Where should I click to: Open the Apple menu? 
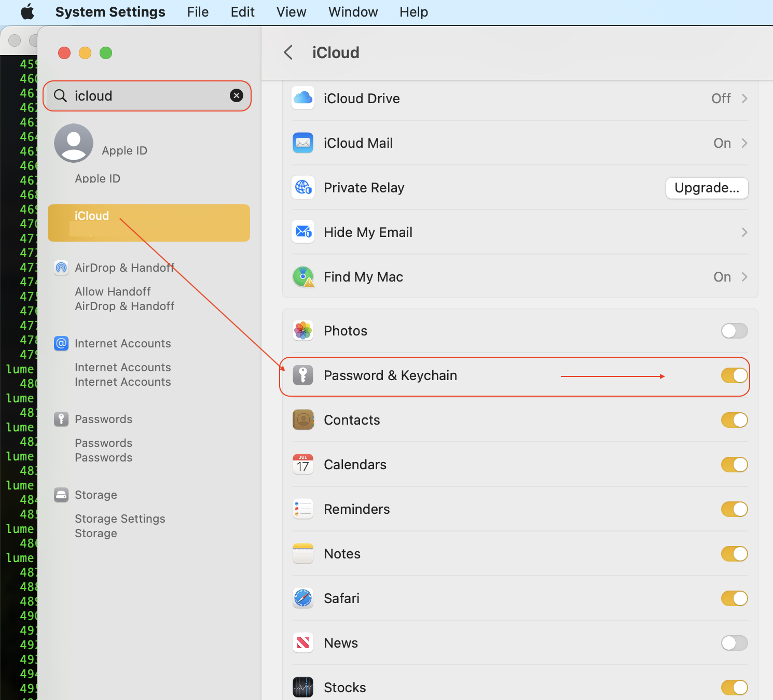(x=27, y=11)
